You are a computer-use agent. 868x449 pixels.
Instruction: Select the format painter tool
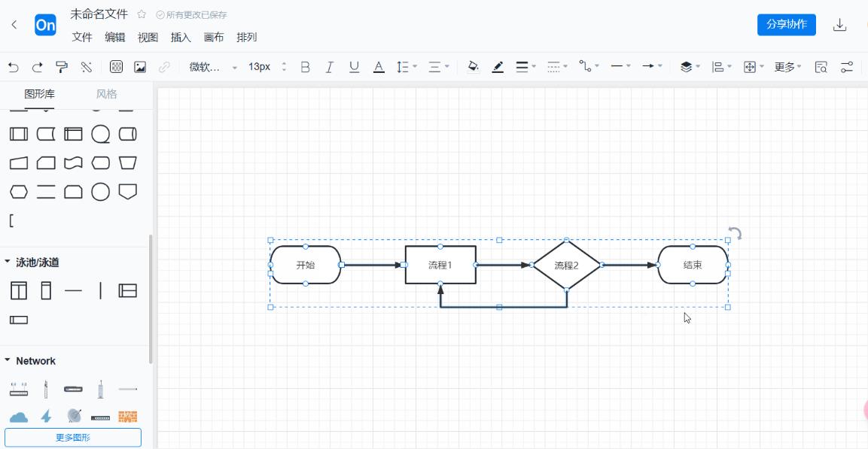[62, 67]
